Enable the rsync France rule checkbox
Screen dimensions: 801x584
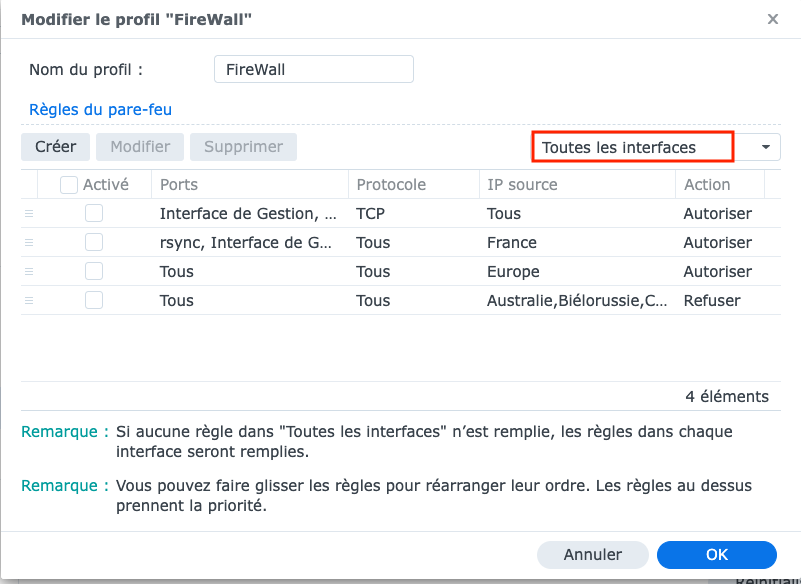[94, 242]
